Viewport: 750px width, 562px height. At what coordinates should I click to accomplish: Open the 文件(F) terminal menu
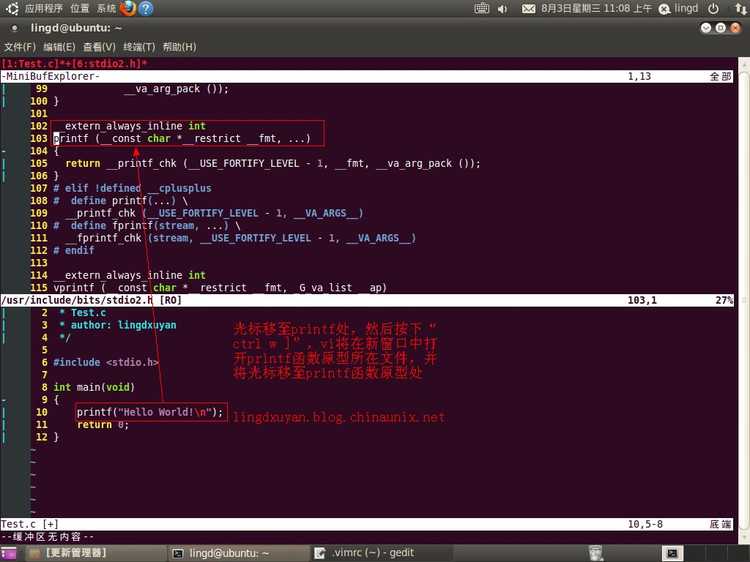click(20, 47)
